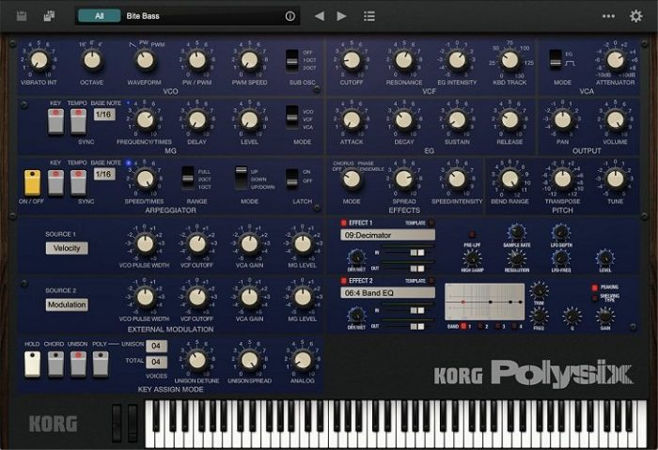The width and height of the screenshot is (658, 450).
Task: Open the 06:4 Band EQ effect selector
Action: tap(386, 292)
